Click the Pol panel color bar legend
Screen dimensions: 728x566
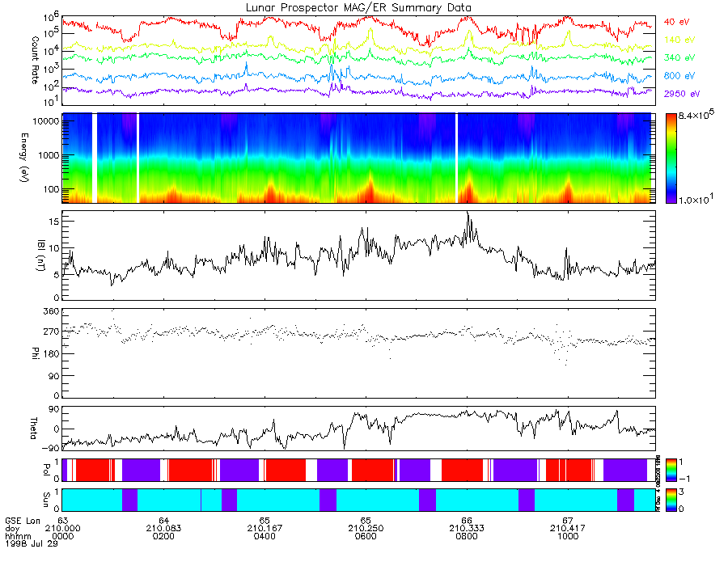[x=671, y=470]
